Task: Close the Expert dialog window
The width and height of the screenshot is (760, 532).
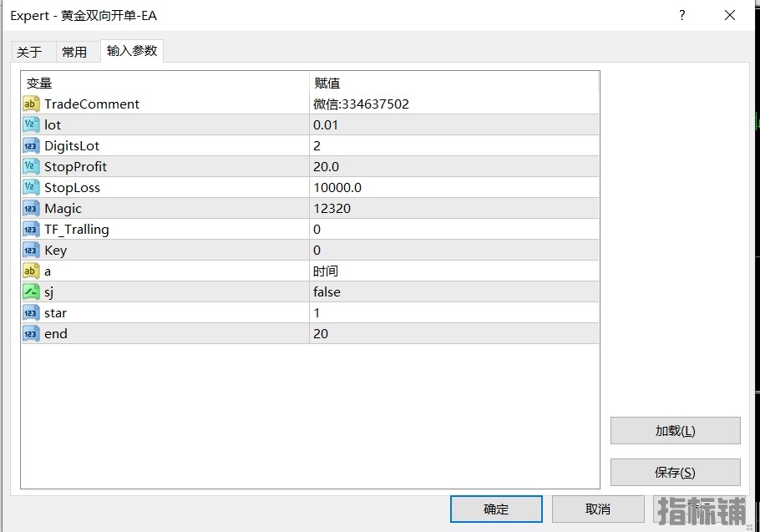Action: 730,16
